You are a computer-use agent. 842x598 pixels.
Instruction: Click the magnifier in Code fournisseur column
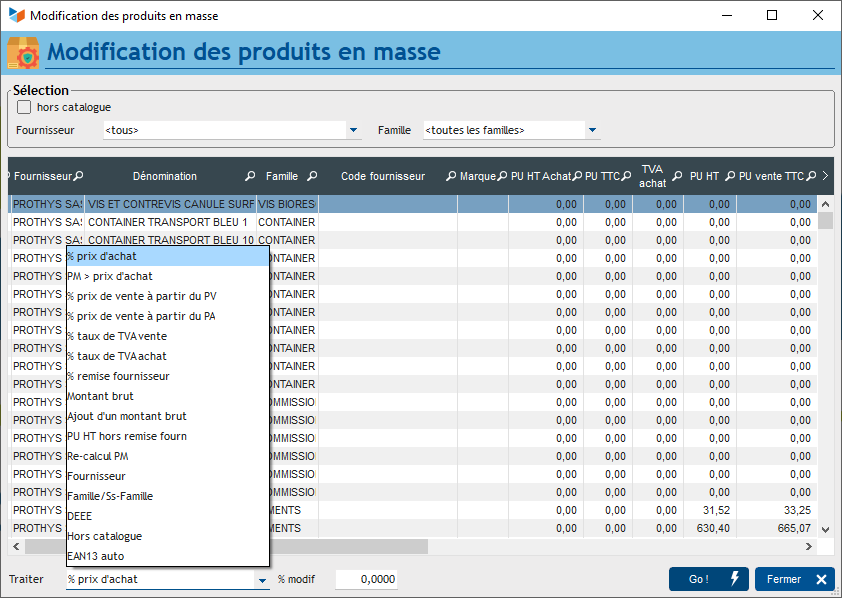tap(451, 176)
